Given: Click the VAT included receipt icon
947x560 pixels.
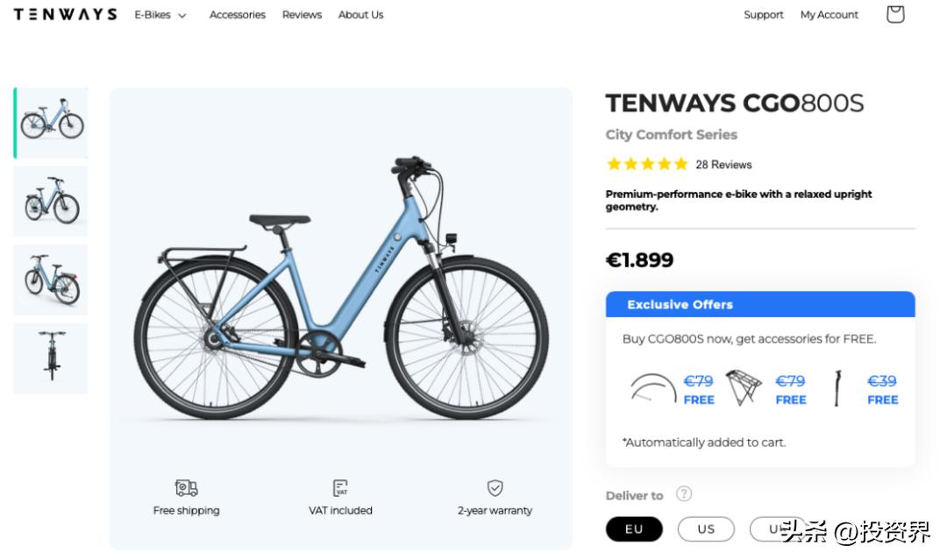Looking at the screenshot, I should [x=340, y=488].
